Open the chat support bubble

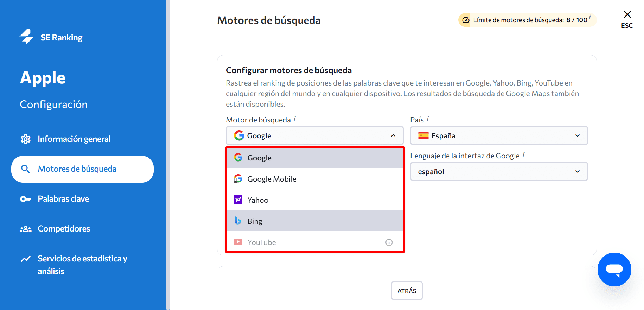(614, 270)
